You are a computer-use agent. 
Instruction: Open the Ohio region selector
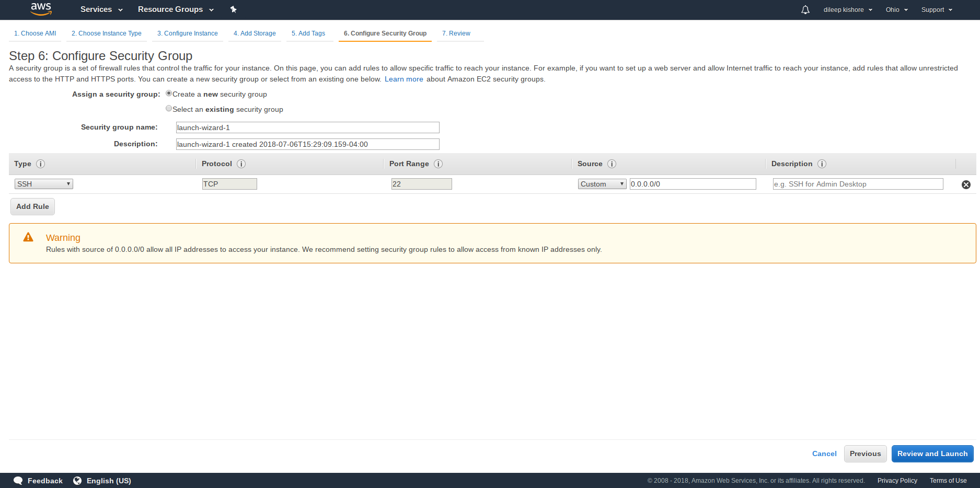coord(897,10)
